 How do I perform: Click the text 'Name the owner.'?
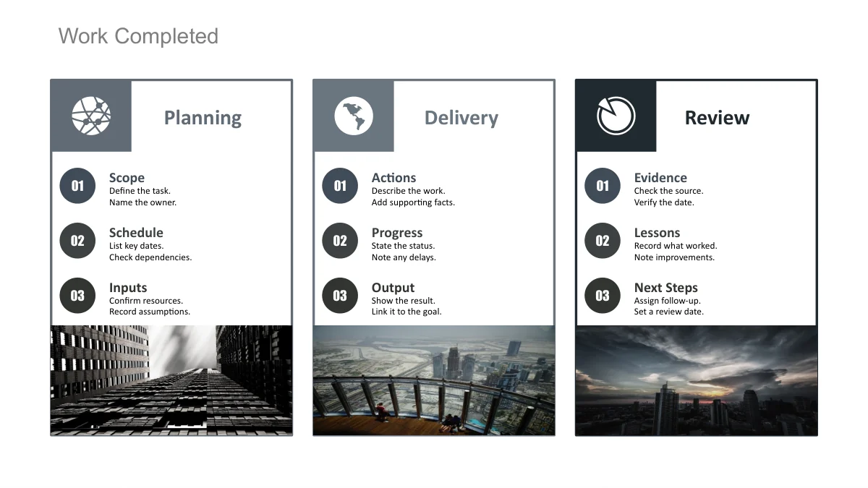[x=142, y=202]
